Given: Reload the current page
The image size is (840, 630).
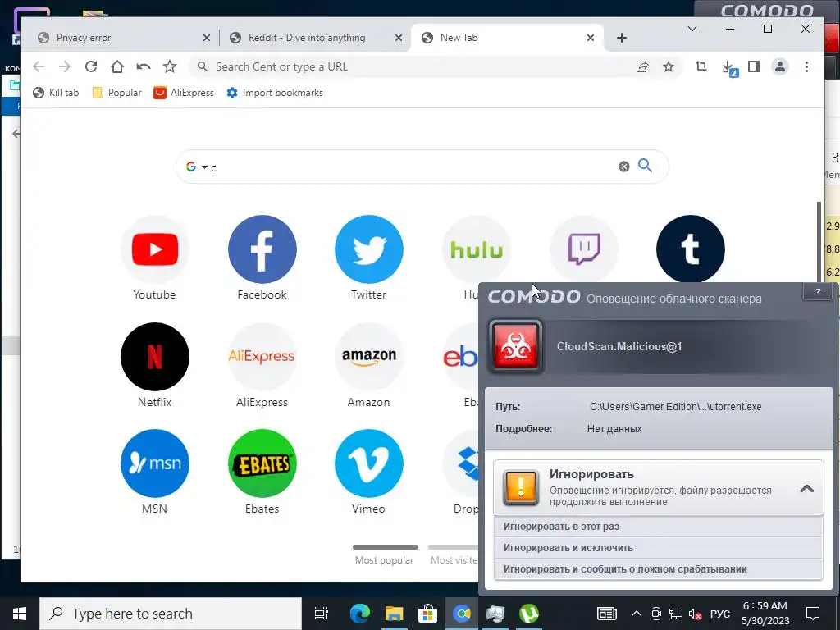Looking at the screenshot, I should pyautogui.click(x=91, y=66).
